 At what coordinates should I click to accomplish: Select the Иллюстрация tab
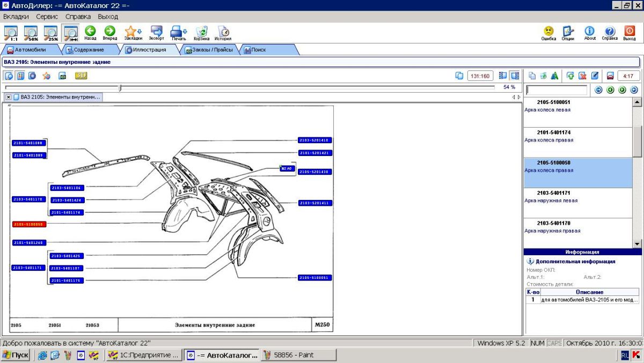click(149, 50)
